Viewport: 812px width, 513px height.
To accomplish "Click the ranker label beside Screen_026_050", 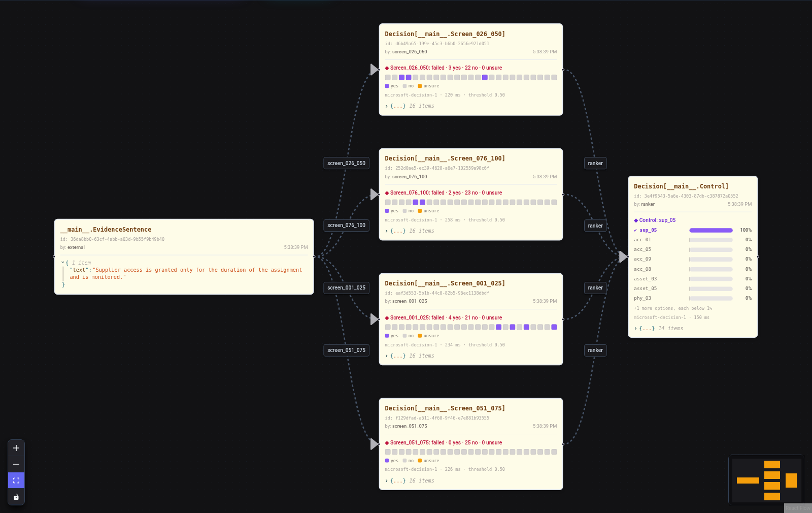I will 595,163.
